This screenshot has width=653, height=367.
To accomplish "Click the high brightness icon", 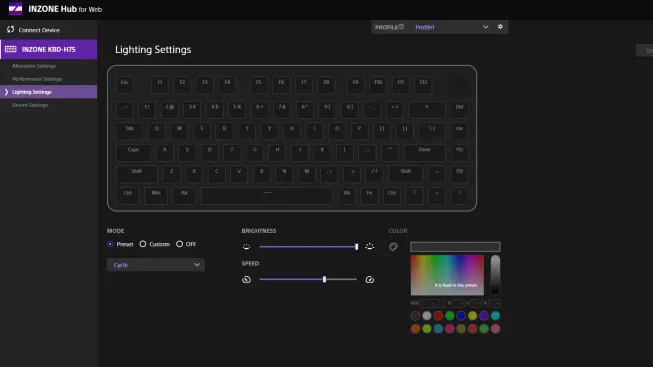I will (x=369, y=246).
